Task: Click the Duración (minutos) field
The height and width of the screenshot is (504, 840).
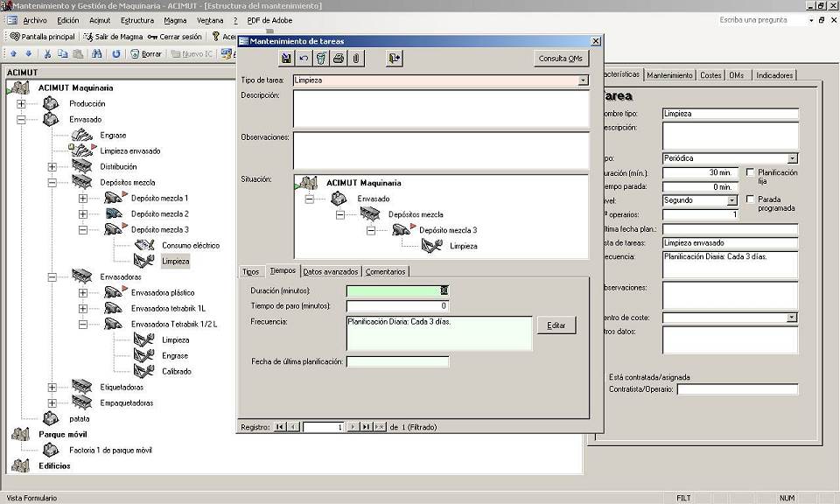Action: (397, 290)
